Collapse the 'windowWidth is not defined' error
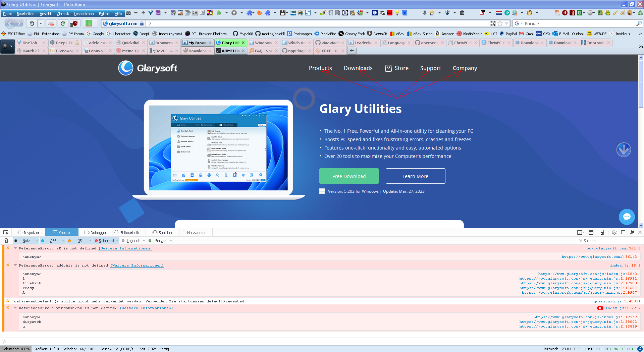This screenshot has height=352, width=644. pos(15,308)
